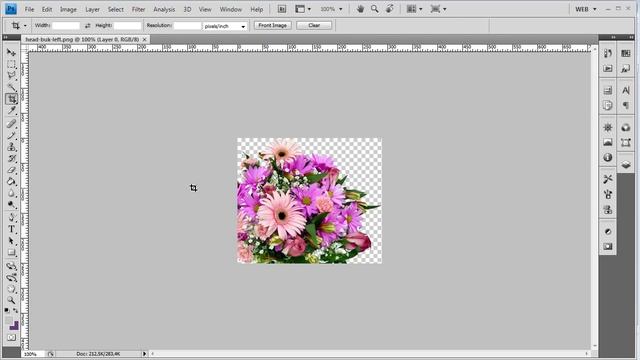
Task: Open the Navigator panel icon
Action: 608,128
